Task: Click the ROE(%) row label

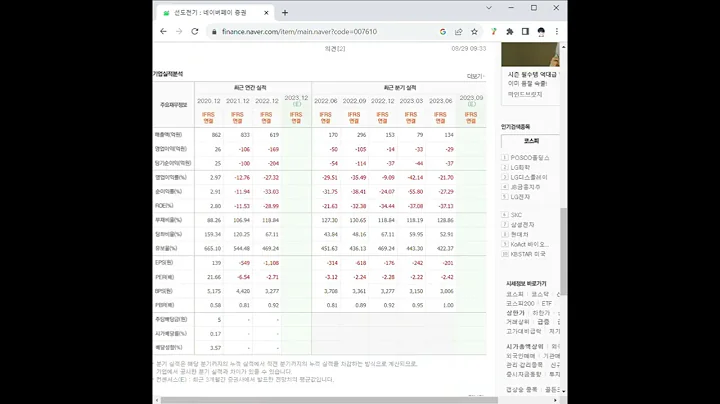Action: [x=164, y=206]
